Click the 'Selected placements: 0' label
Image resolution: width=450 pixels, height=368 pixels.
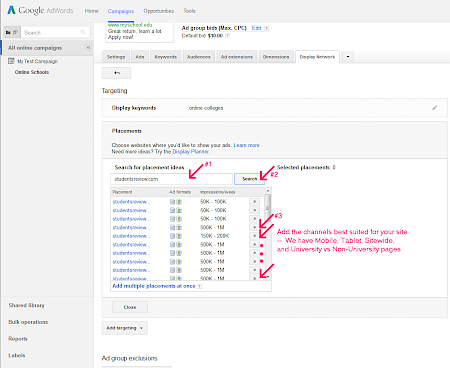point(306,167)
